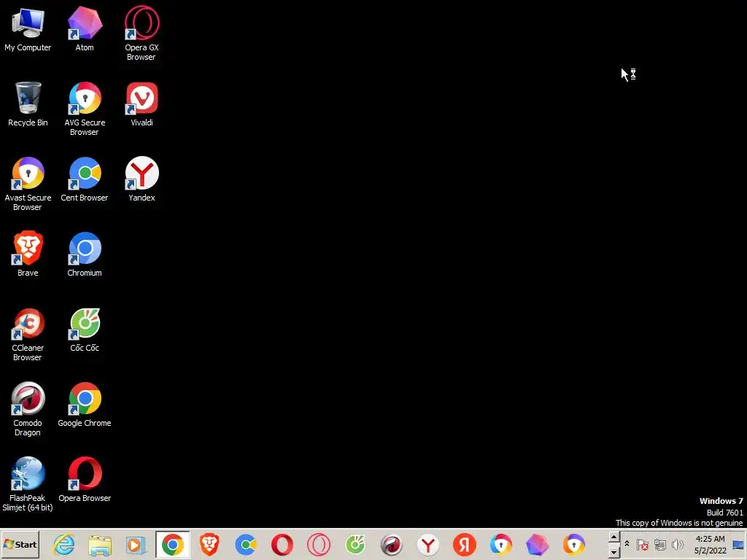This screenshot has width=747, height=560.
Task: Select Comodo Dragon desktop shortcut
Action: [x=28, y=410]
